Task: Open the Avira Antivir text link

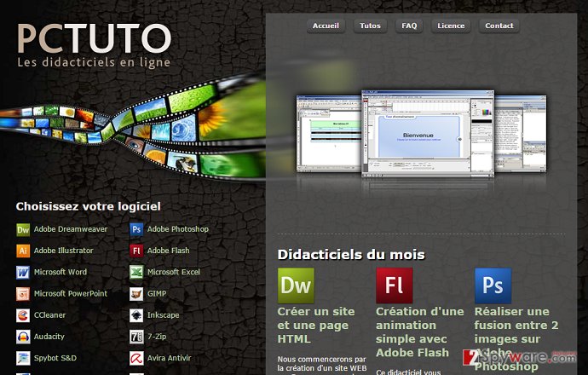Action: (169, 358)
